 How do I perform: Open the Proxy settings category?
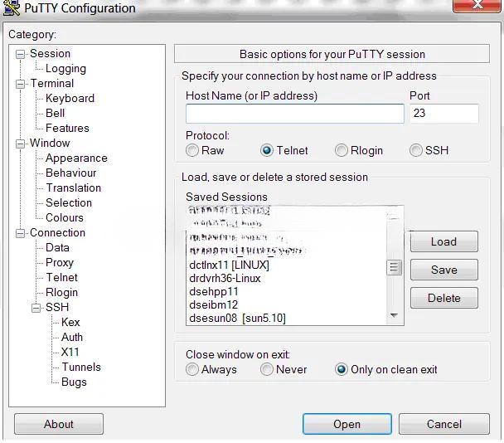[x=60, y=262]
